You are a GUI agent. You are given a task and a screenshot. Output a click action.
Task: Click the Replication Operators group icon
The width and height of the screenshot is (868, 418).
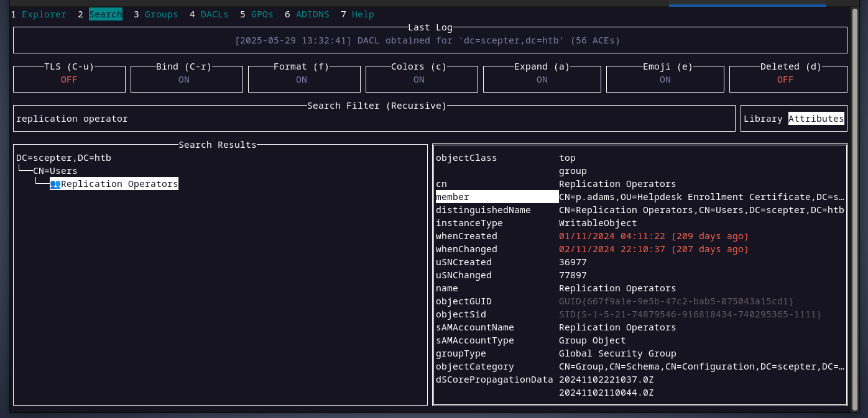click(55, 184)
